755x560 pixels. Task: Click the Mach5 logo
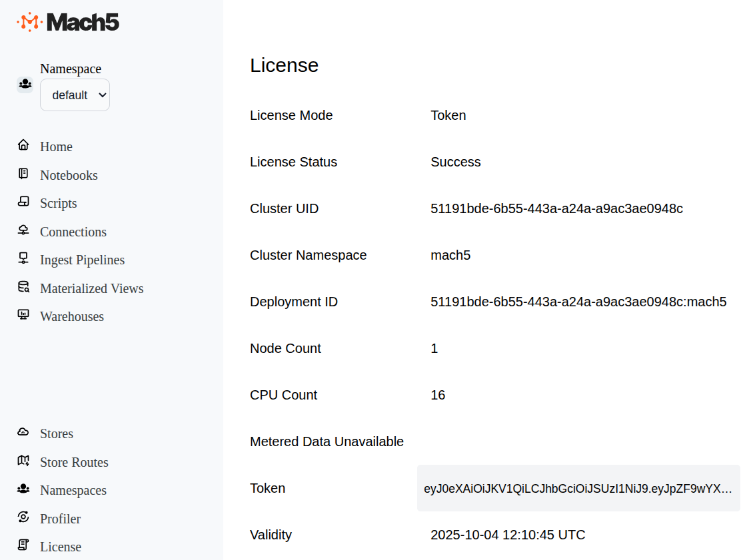pyautogui.click(x=68, y=22)
